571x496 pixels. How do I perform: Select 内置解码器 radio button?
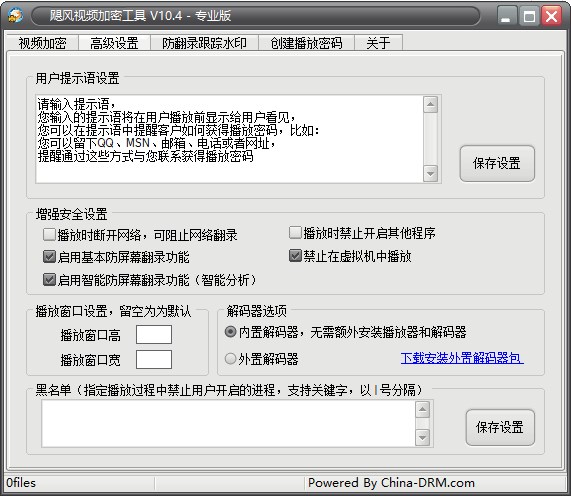point(231,332)
